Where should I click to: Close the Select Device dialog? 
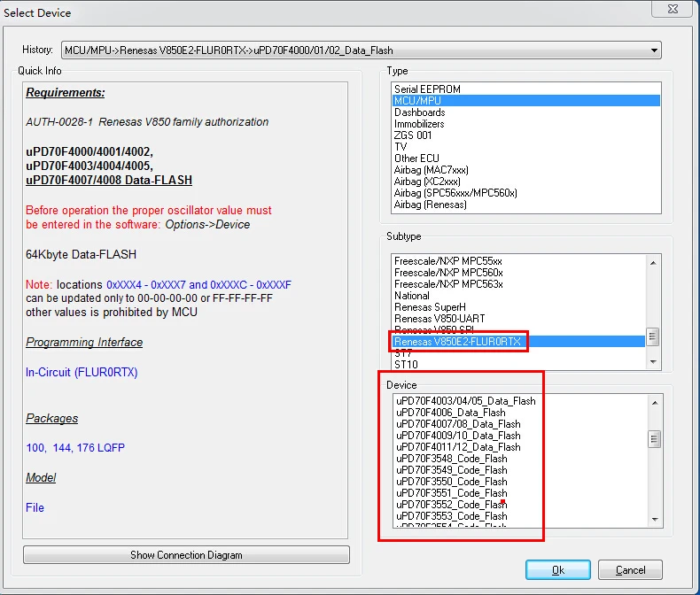point(673,9)
